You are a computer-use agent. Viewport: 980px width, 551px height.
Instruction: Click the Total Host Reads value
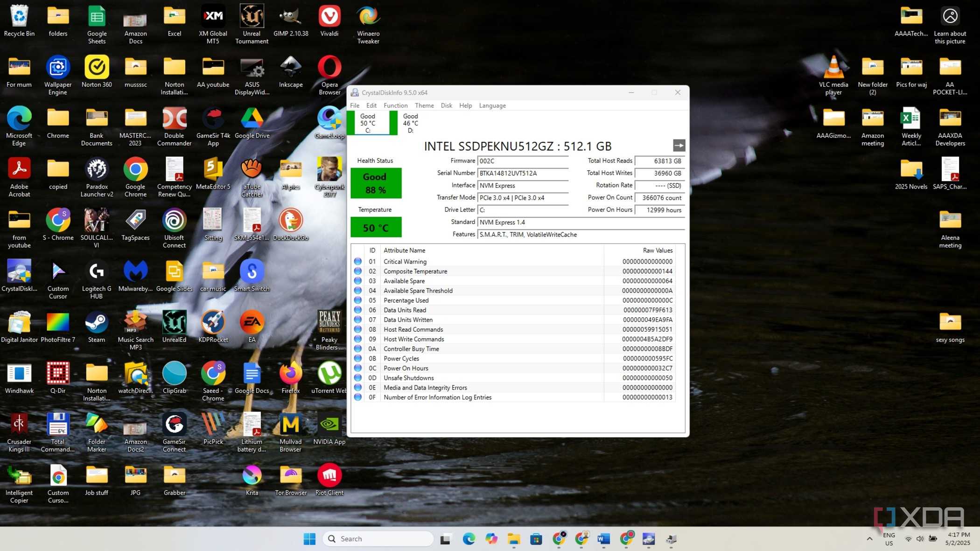[x=660, y=161]
